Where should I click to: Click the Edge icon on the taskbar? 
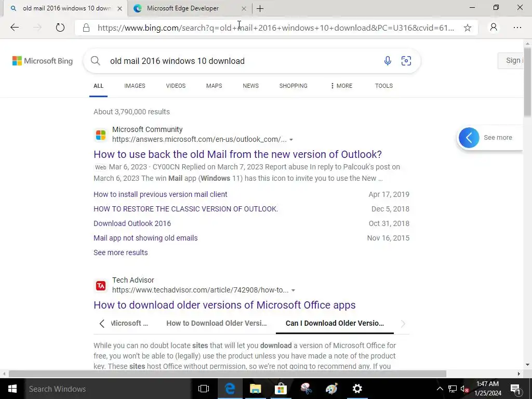click(x=230, y=389)
